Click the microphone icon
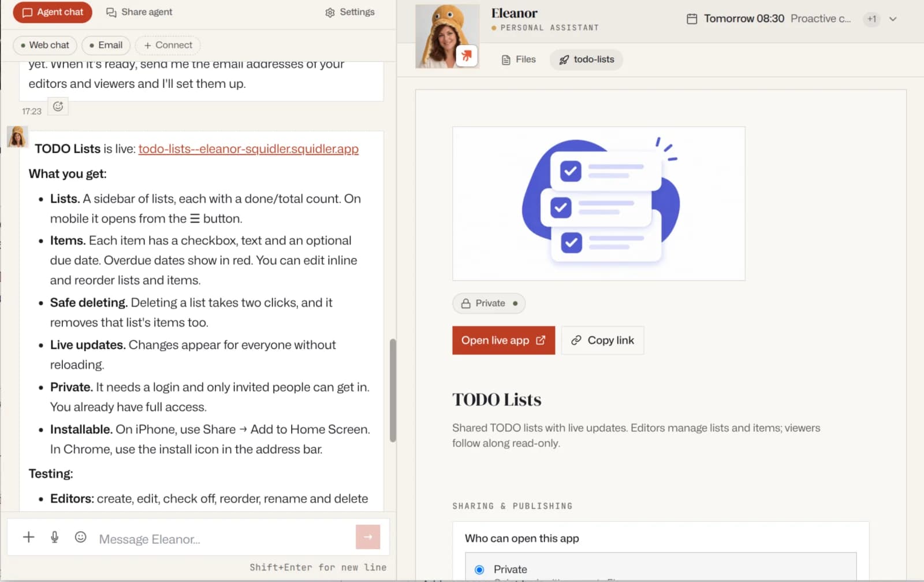 (55, 537)
